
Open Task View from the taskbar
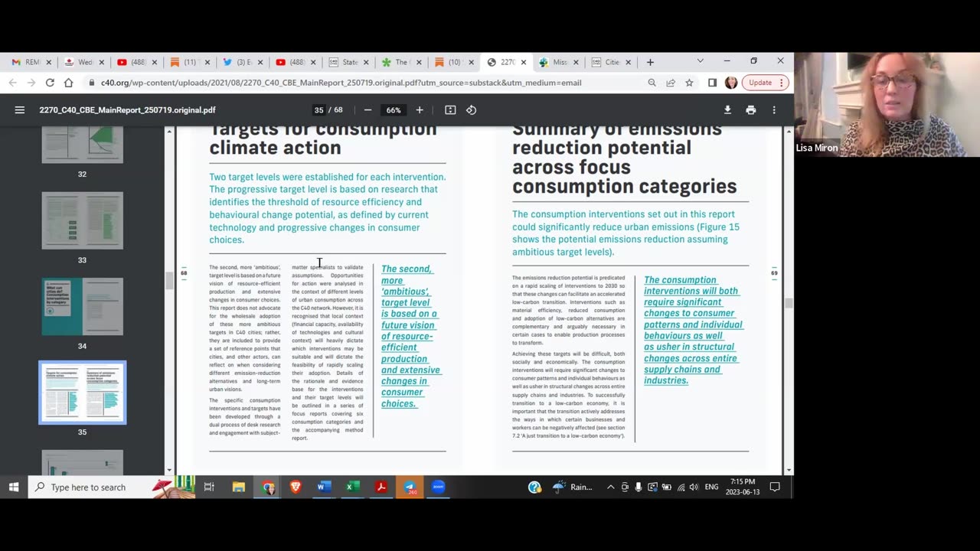[x=209, y=487]
